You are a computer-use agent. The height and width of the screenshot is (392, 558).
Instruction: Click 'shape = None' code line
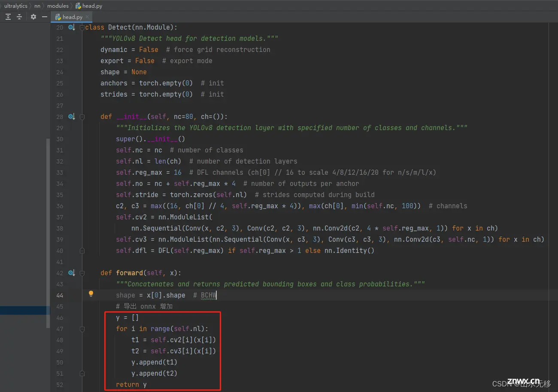124,72
